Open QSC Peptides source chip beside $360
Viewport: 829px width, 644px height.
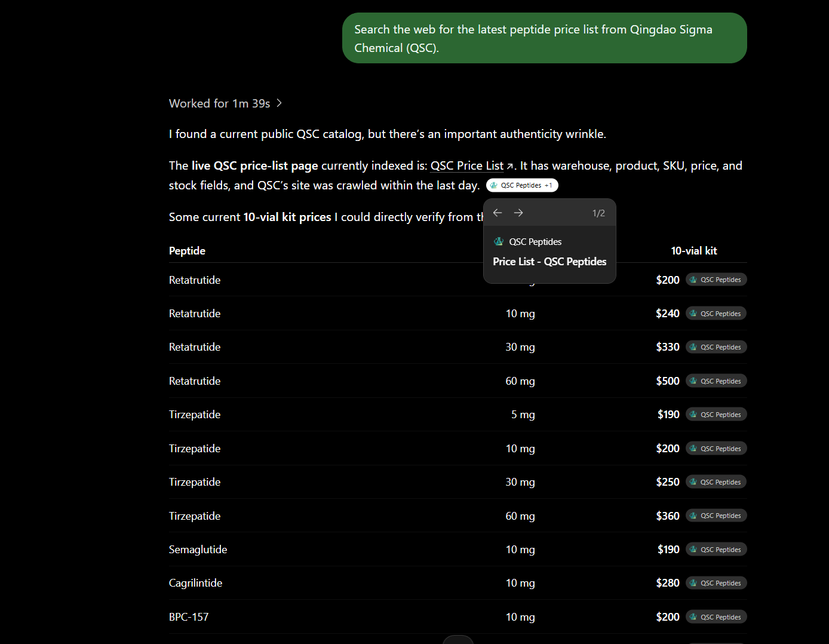(716, 516)
